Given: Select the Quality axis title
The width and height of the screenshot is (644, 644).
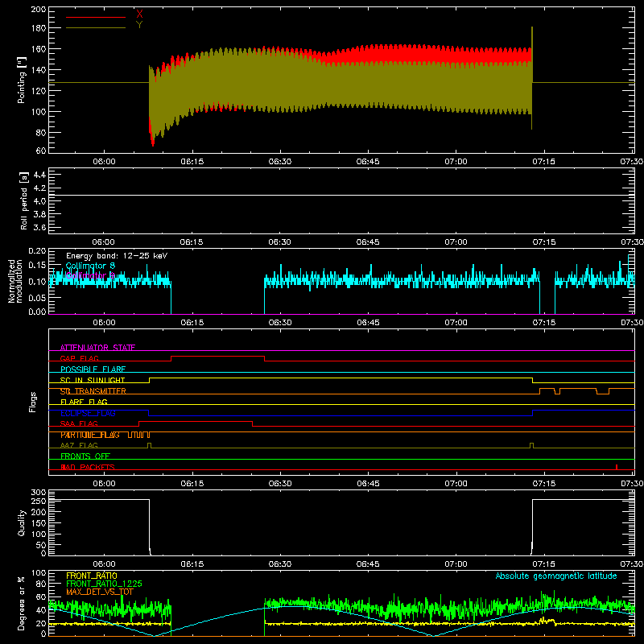Looking at the screenshot, I should pyautogui.click(x=22, y=522).
